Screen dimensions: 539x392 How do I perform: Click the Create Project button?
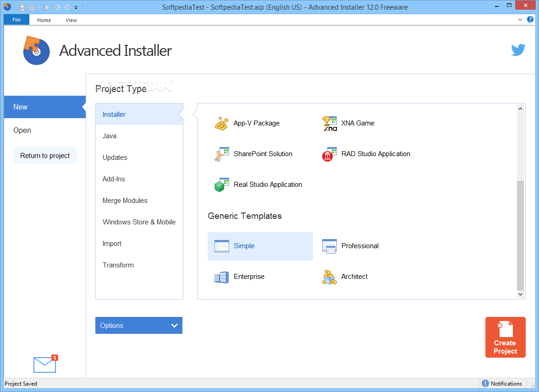[x=505, y=337]
